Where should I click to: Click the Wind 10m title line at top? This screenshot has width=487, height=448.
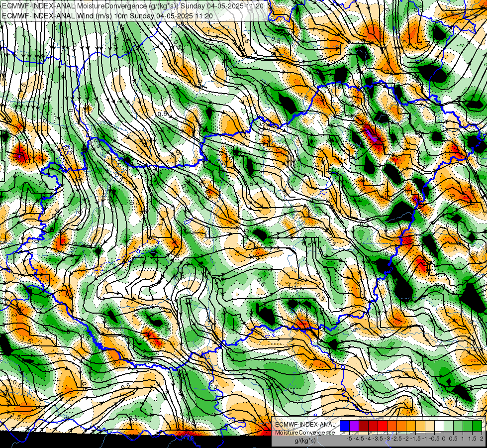pos(107,15)
